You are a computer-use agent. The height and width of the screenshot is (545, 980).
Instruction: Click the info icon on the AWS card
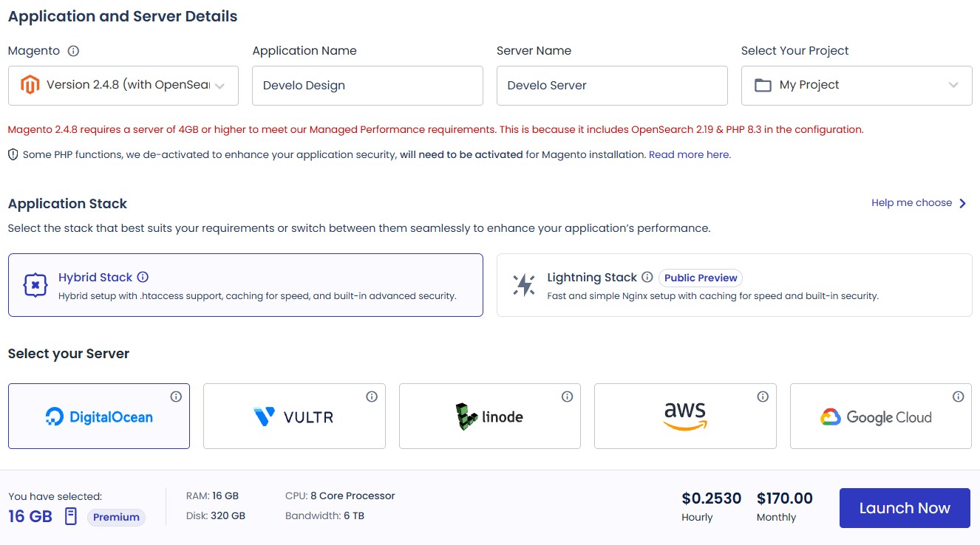click(x=763, y=397)
